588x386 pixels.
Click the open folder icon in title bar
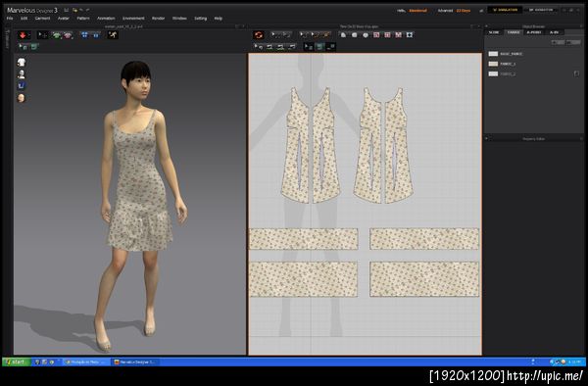coord(75,10)
